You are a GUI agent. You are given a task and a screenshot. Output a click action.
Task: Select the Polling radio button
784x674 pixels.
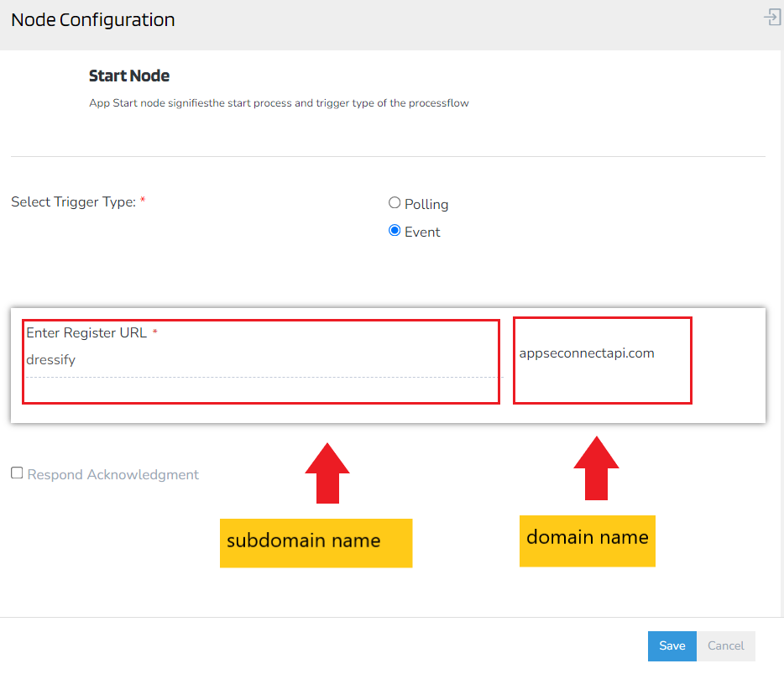(395, 203)
